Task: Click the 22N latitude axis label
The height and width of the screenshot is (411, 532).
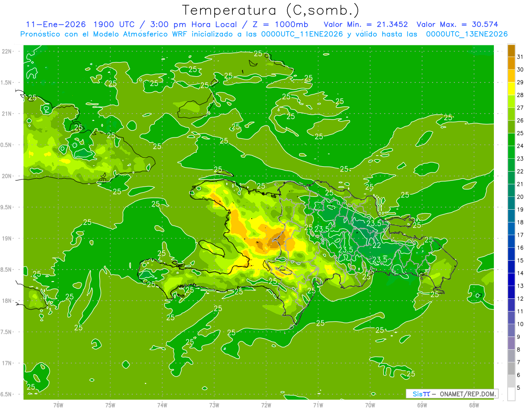Action: coord(6,51)
